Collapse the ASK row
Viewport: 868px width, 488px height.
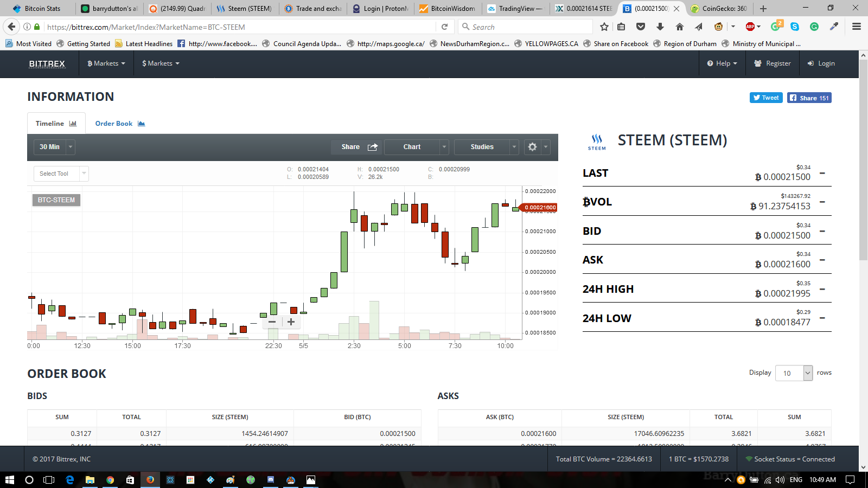(x=822, y=260)
